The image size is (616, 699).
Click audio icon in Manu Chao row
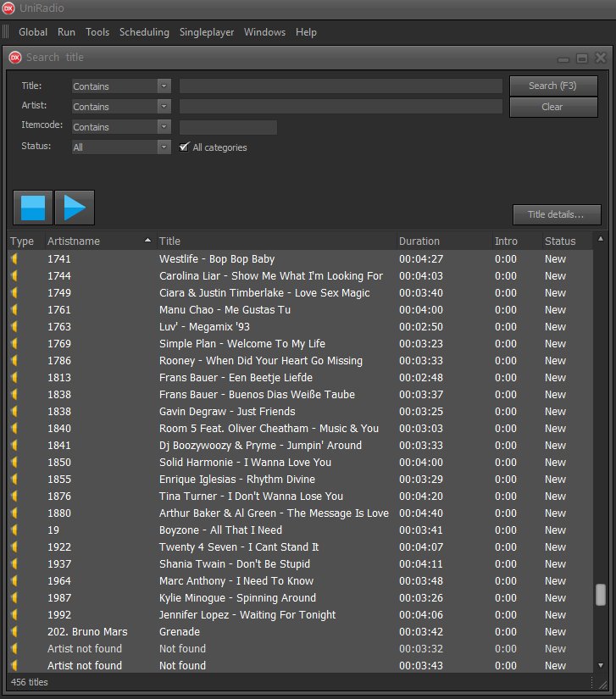[14, 310]
